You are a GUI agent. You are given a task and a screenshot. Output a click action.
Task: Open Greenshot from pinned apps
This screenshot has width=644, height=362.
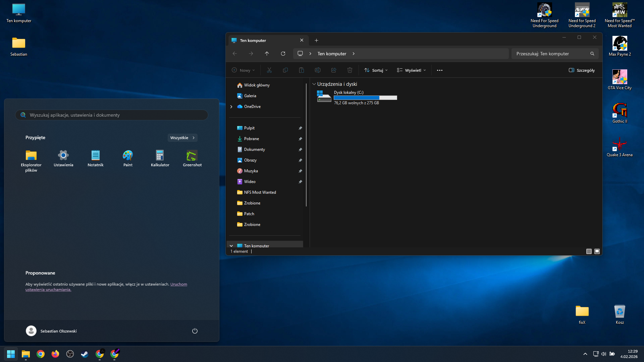[x=192, y=158]
